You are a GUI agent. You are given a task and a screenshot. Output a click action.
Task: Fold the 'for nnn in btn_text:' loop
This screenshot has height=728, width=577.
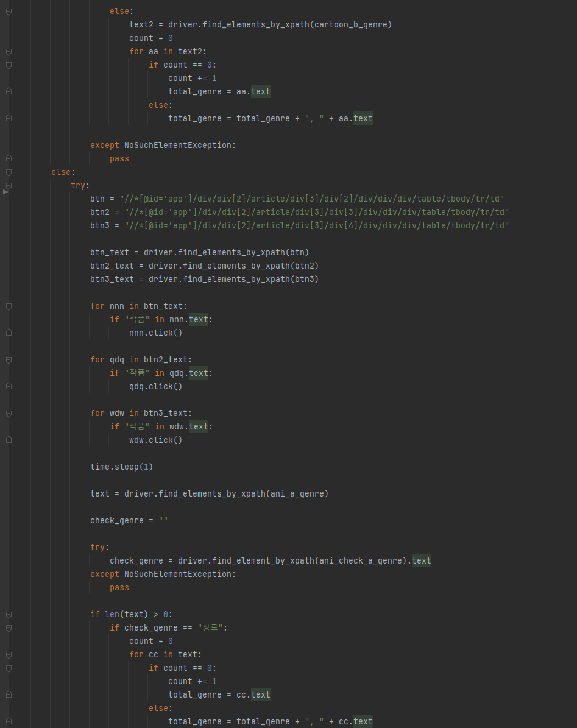(x=9, y=306)
